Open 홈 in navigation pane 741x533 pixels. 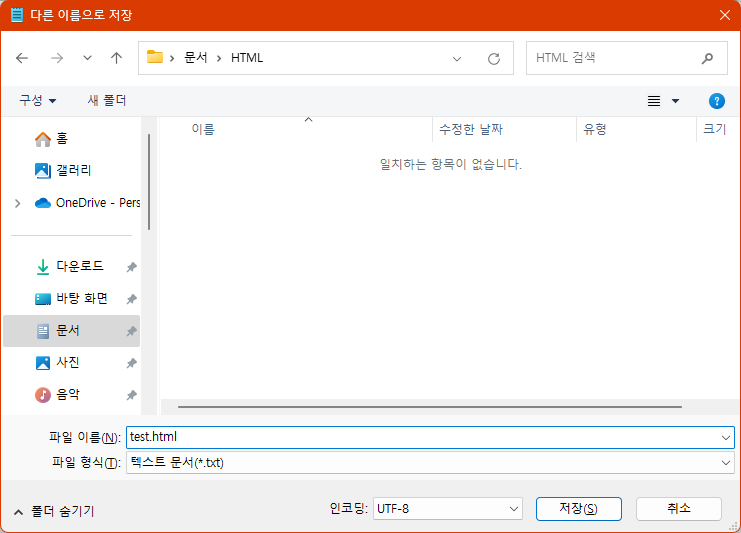pos(51,138)
